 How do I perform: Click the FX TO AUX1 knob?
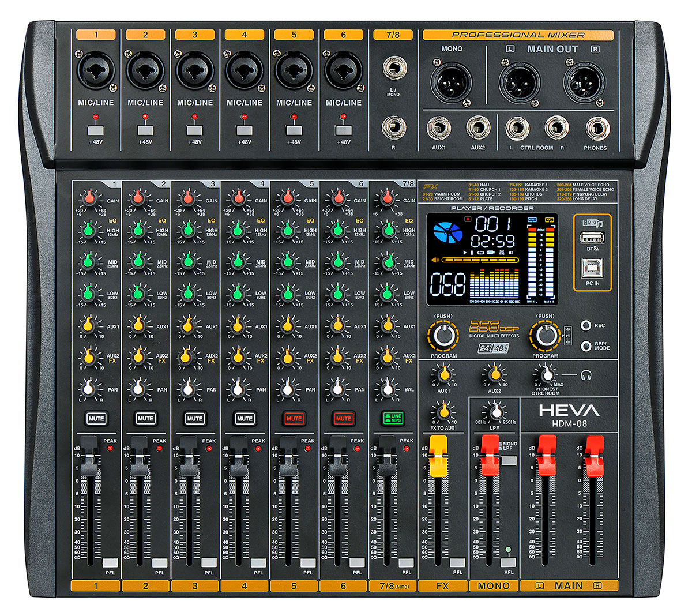[x=443, y=411]
